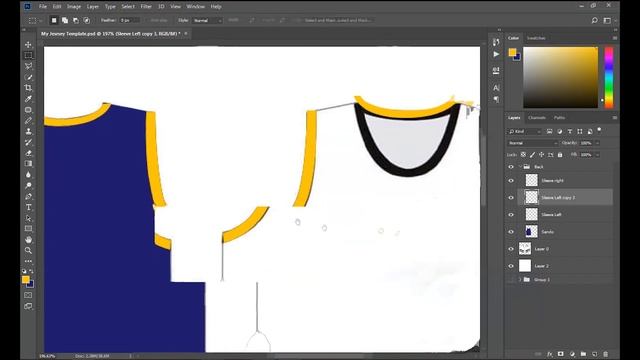This screenshot has width=640, height=360.
Task: Open the Character panel icon
Action: tap(496, 88)
